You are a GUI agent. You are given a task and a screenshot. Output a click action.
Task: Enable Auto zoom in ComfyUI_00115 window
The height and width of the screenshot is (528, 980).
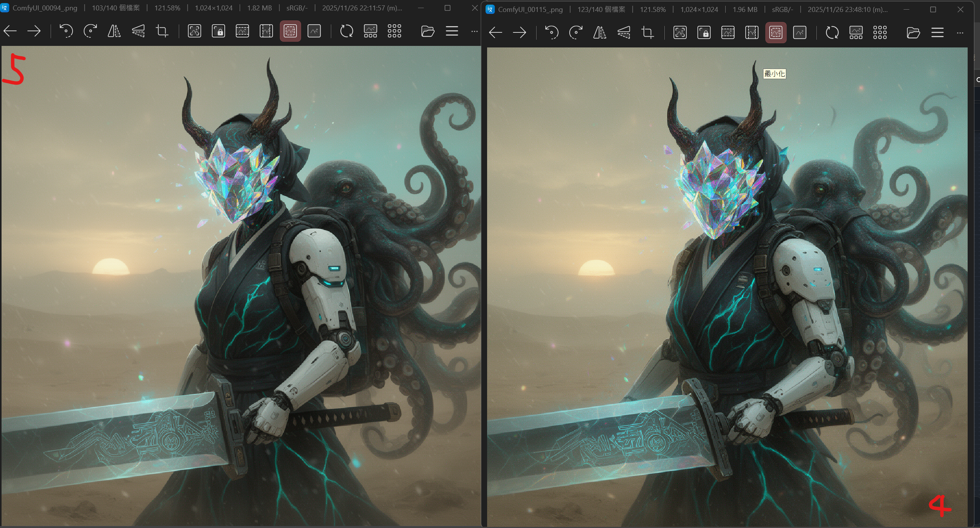[680, 33]
